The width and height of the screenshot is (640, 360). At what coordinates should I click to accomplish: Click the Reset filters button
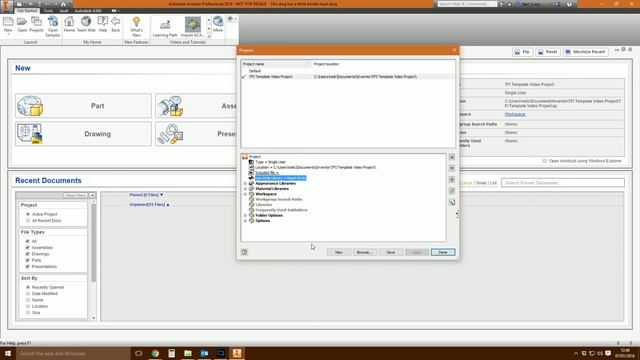(76, 196)
